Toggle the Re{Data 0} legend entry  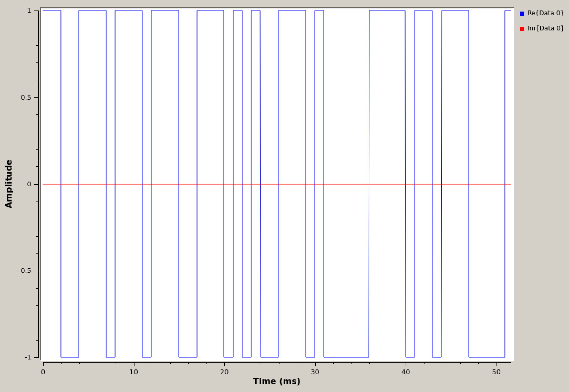click(542, 13)
